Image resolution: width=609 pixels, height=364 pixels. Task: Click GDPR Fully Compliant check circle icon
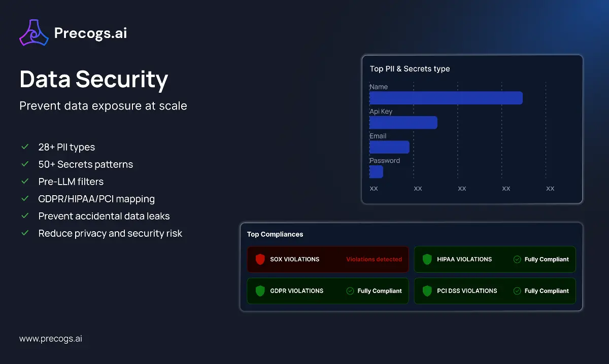[350, 291]
